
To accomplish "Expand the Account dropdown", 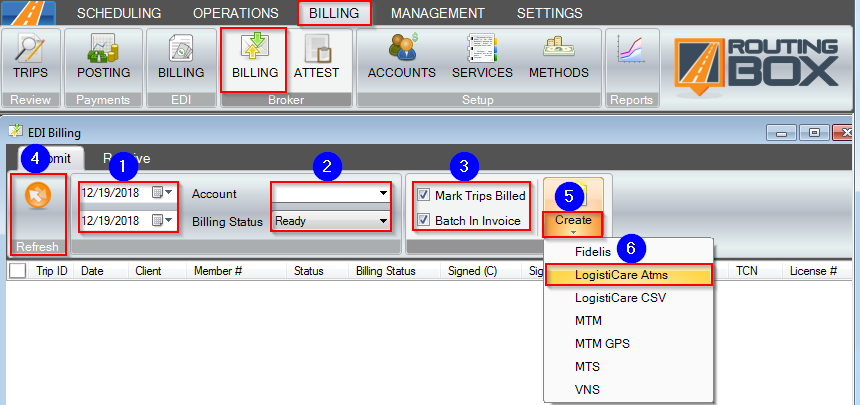I will click(382, 193).
